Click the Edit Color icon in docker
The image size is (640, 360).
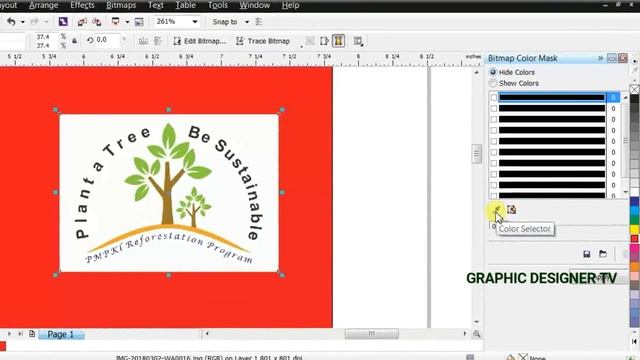coord(511,209)
